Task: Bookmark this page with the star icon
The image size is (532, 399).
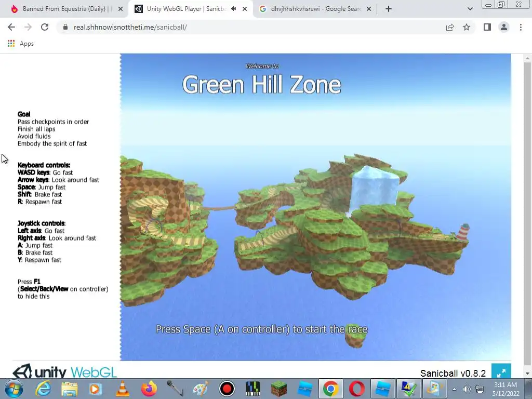Action: (467, 27)
